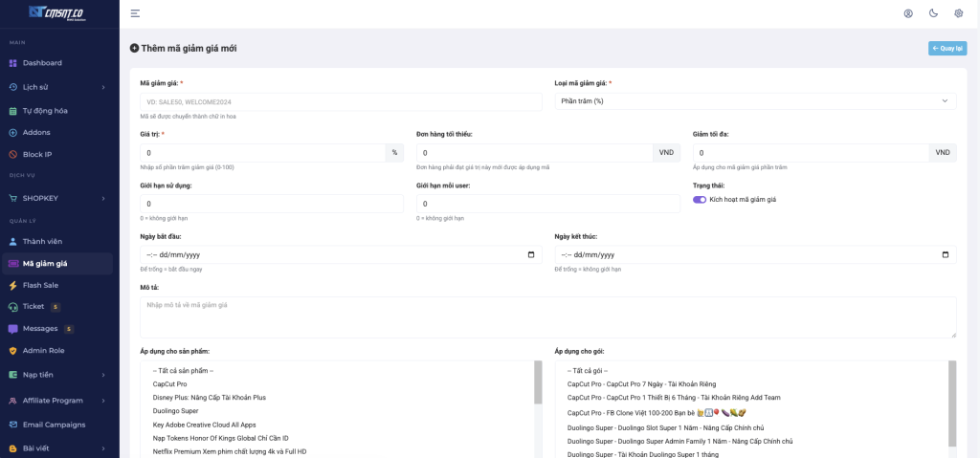
Task: Click the hamburger menu icon in header
Action: click(x=135, y=13)
